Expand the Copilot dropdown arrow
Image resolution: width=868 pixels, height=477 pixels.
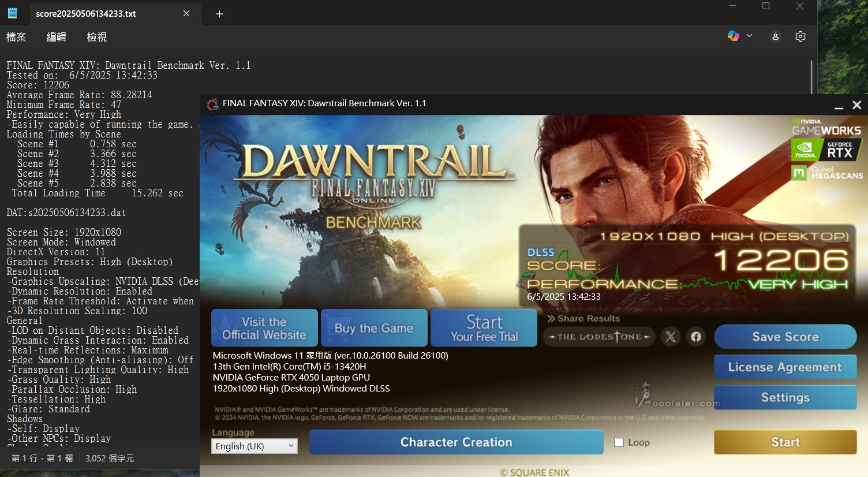[x=749, y=36]
